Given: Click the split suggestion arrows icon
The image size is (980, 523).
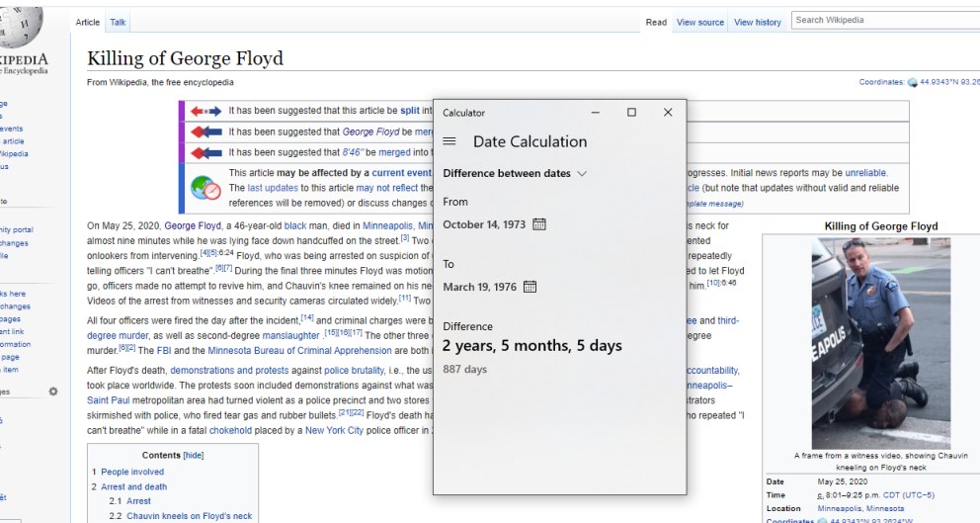Looking at the screenshot, I should point(205,112).
